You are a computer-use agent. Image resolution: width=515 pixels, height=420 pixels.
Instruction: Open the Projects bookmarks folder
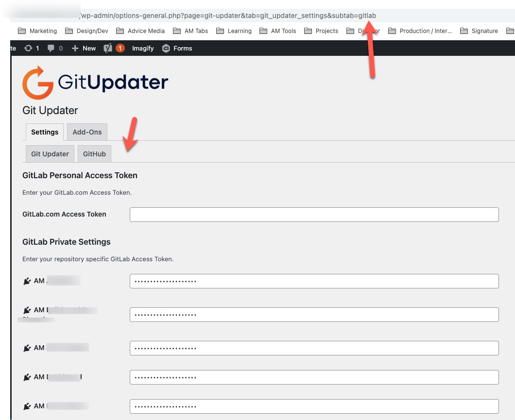321,31
